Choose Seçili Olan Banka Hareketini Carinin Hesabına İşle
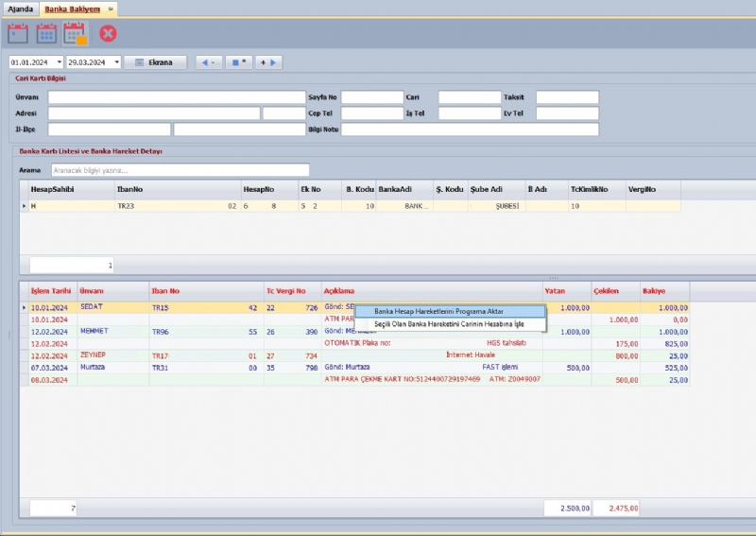756x536 pixels. click(451, 324)
